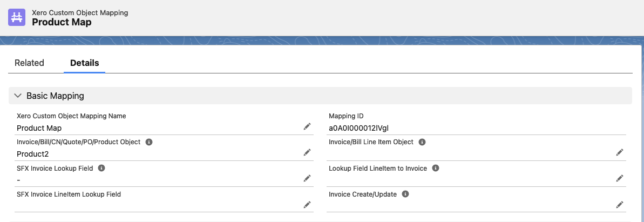Switch to the Related tab
The image size is (644, 222).
pyautogui.click(x=29, y=63)
